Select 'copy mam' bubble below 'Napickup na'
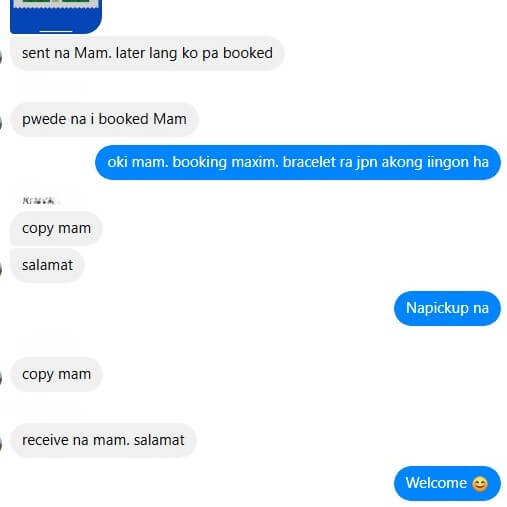This screenshot has height=507, width=507. point(56,374)
